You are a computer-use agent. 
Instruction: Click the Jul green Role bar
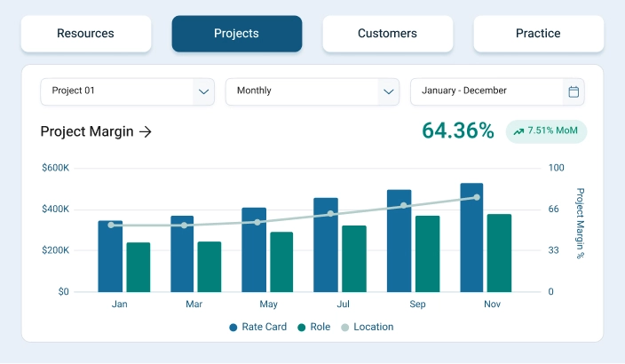354,258
